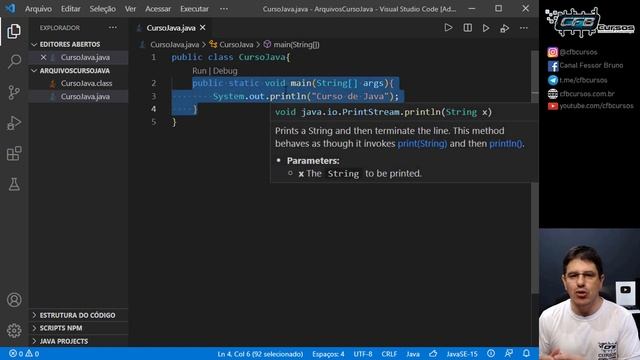Open Explorer views and more actions ellipsis
The height and width of the screenshot is (360, 640).
(113, 28)
